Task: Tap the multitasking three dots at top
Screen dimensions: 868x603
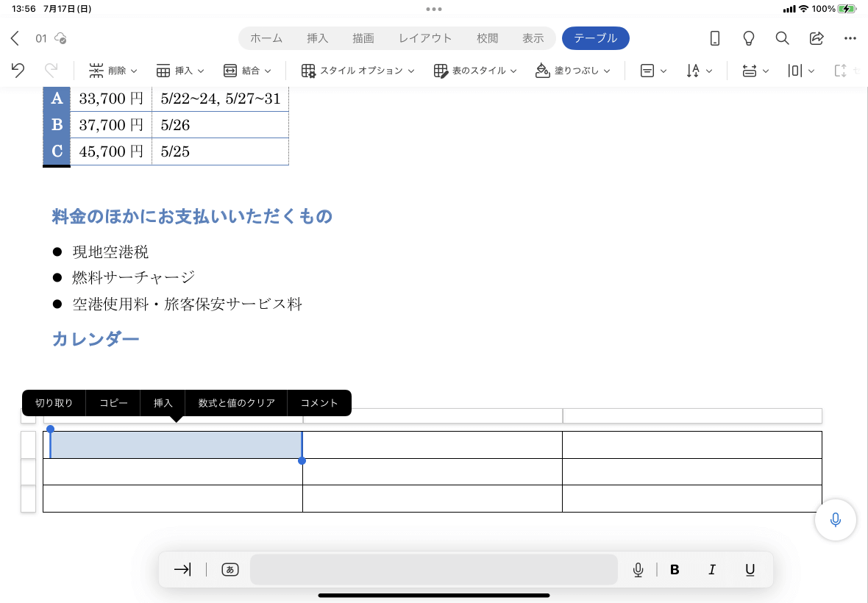Action: pyautogui.click(x=433, y=9)
